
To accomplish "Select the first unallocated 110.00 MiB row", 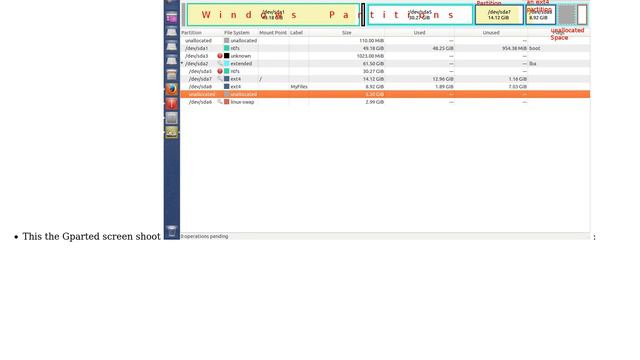I will click(x=385, y=40).
